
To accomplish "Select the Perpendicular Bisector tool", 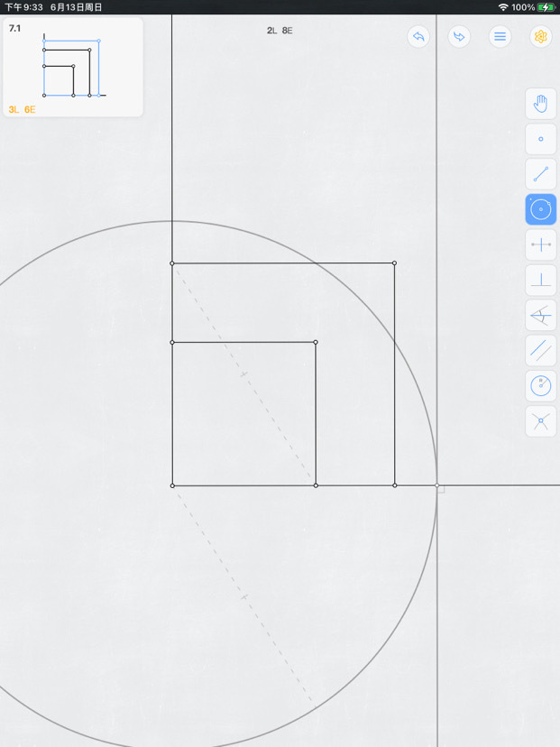I will 540,244.
